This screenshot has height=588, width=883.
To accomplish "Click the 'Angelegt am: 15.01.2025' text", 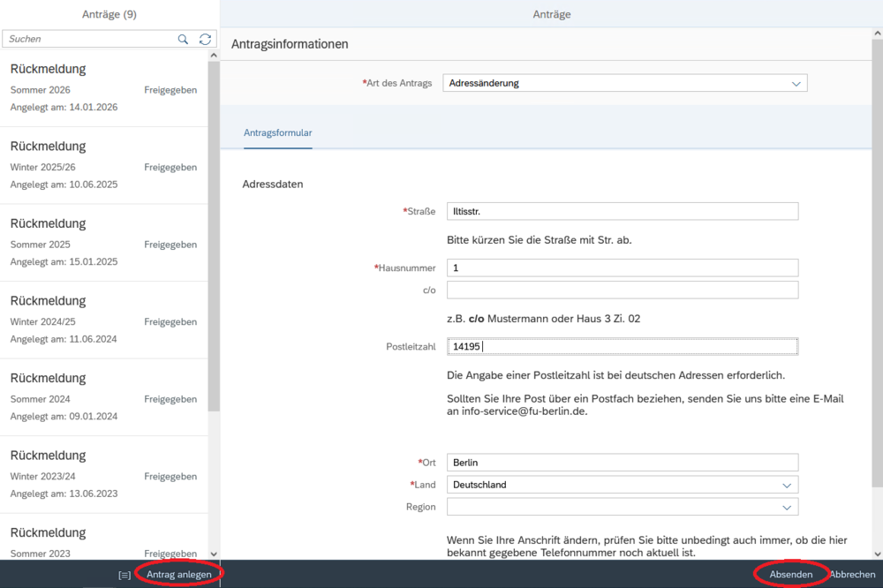I will [64, 261].
